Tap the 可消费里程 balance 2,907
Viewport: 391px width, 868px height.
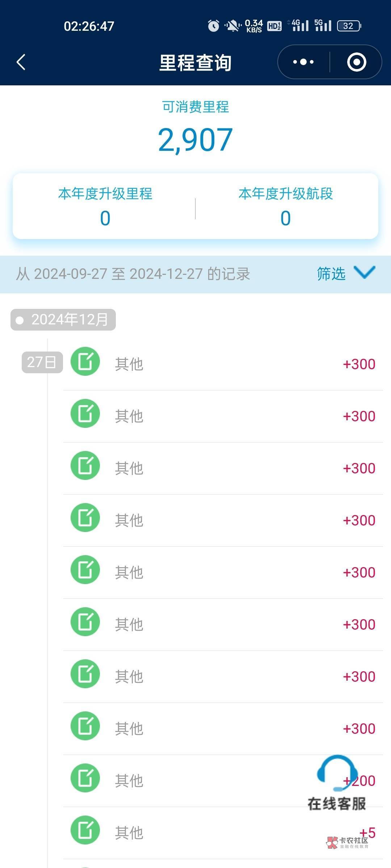tap(195, 140)
